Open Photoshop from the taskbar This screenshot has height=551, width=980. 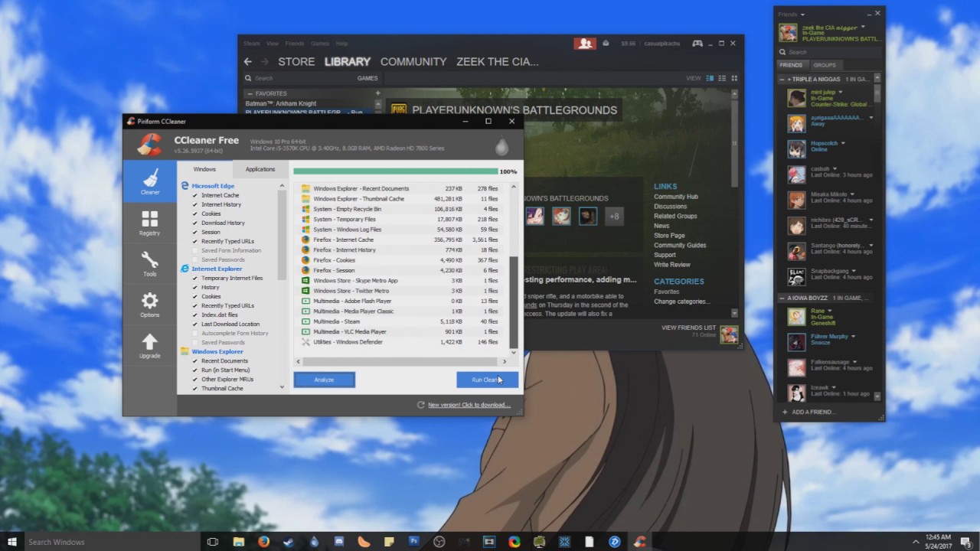pyautogui.click(x=414, y=542)
